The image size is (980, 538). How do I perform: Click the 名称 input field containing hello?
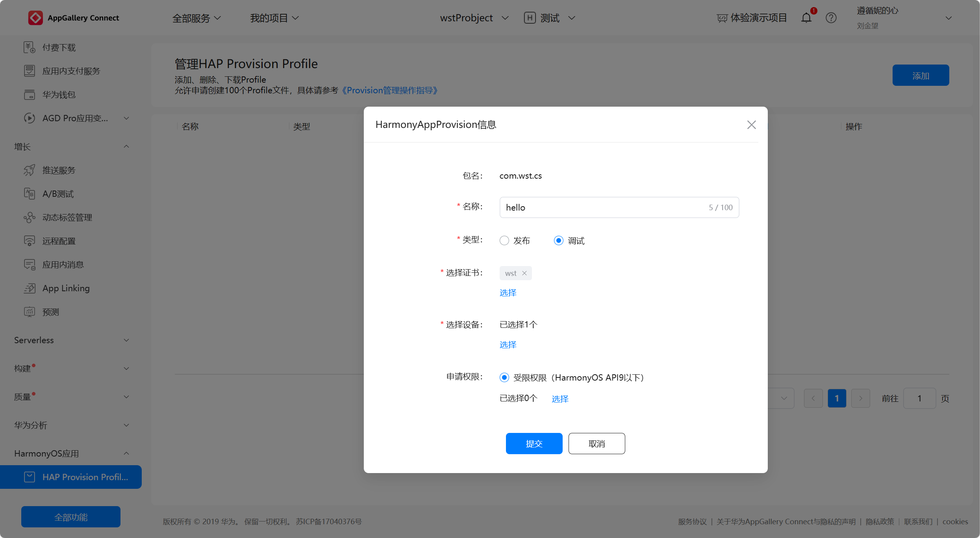[619, 207]
